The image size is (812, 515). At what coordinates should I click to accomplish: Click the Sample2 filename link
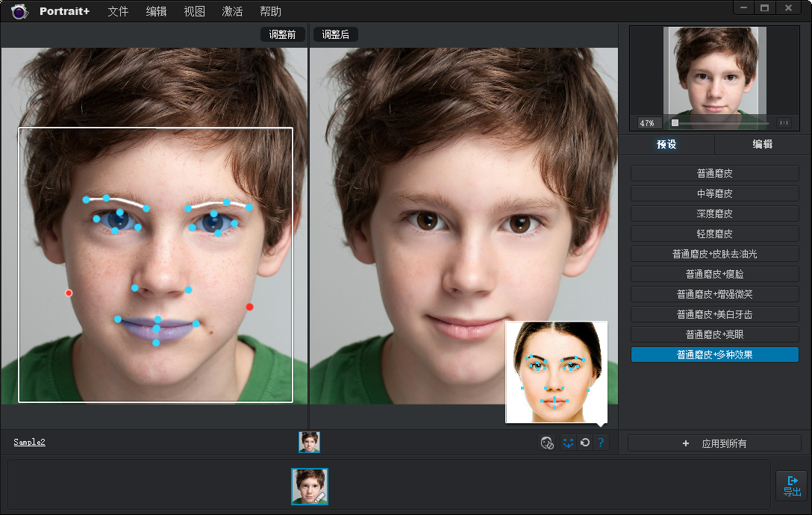(x=28, y=442)
